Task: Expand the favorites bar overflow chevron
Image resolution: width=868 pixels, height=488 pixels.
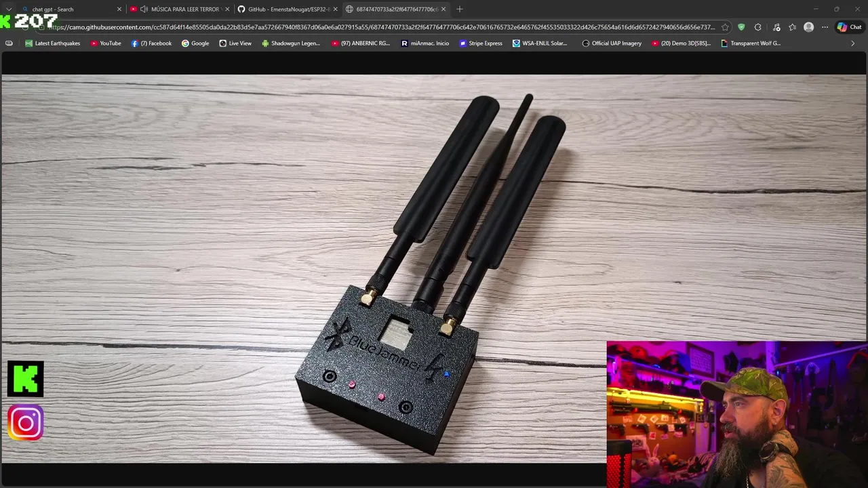Action: (x=852, y=43)
